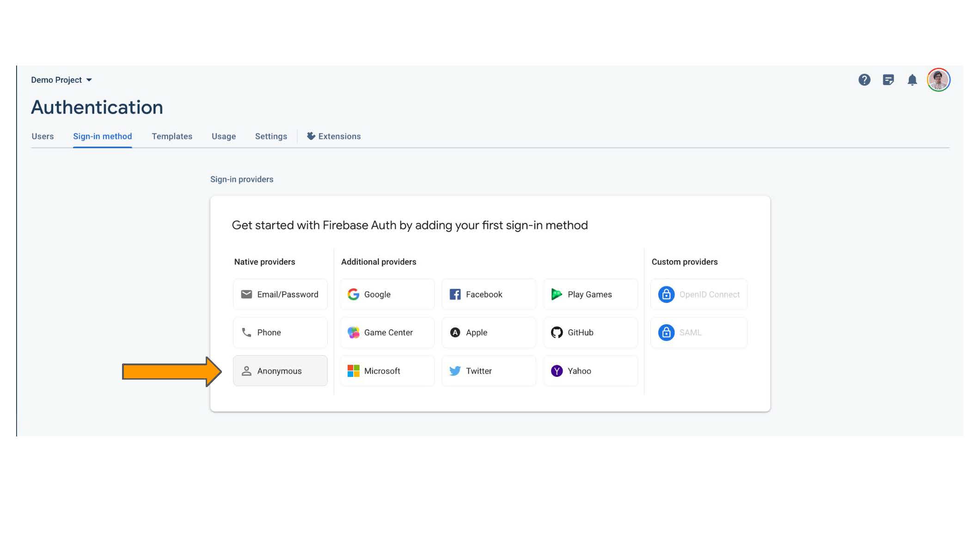Screen dimensions: 980x551
Task: Open the notifications bell
Action: 912,80
